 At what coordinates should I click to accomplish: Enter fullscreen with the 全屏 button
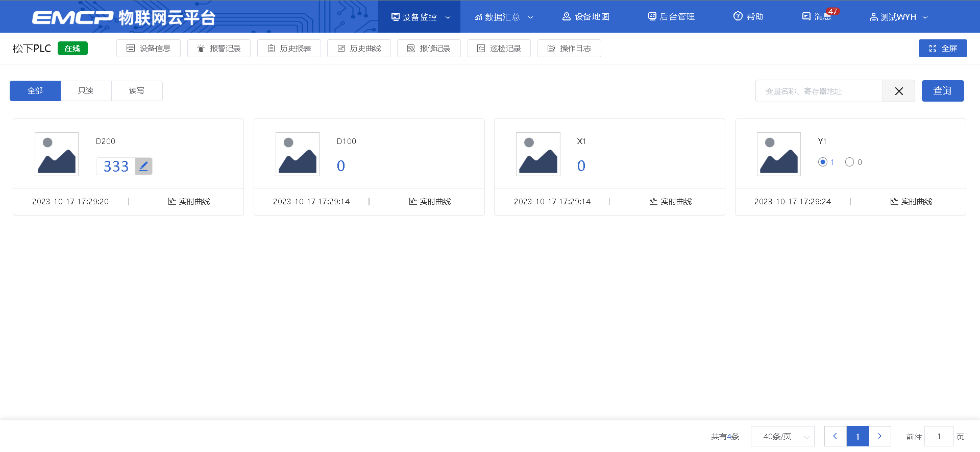coord(942,49)
